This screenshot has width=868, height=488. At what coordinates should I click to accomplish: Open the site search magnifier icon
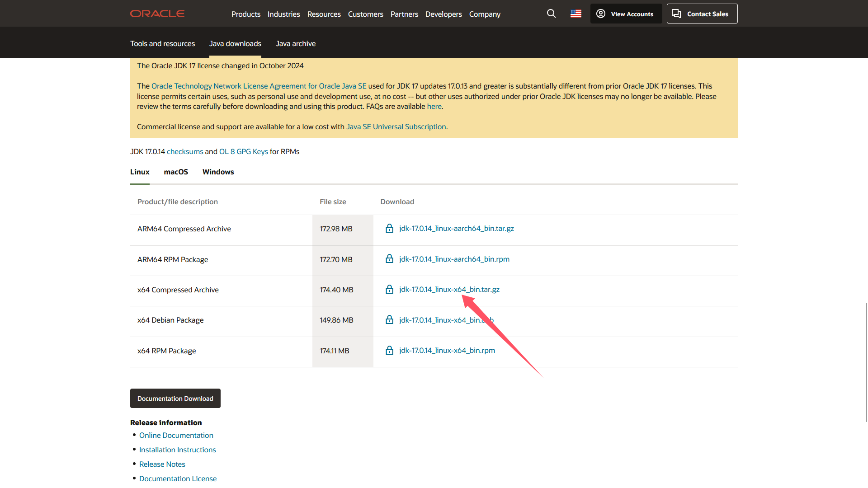tap(551, 14)
